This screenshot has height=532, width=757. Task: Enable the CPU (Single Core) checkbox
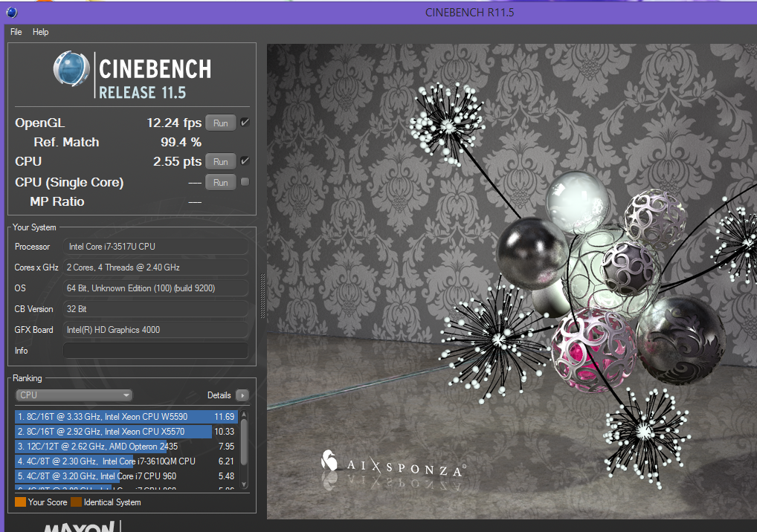[245, 182]
